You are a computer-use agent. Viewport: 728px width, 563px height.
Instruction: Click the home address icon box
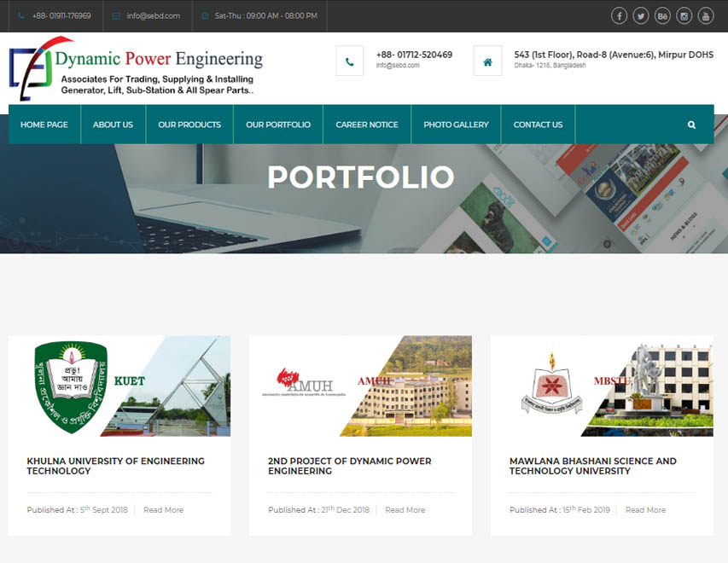point(487,61)
